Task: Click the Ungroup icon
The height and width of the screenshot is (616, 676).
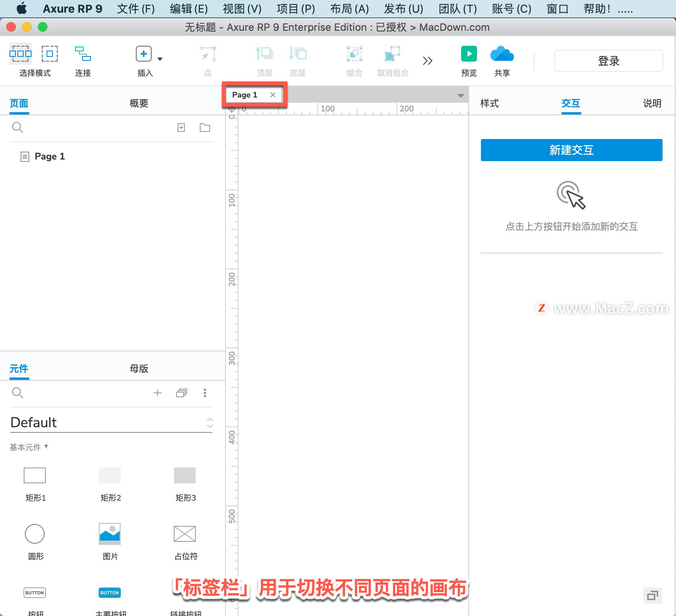Action: (x=392, y=54)
